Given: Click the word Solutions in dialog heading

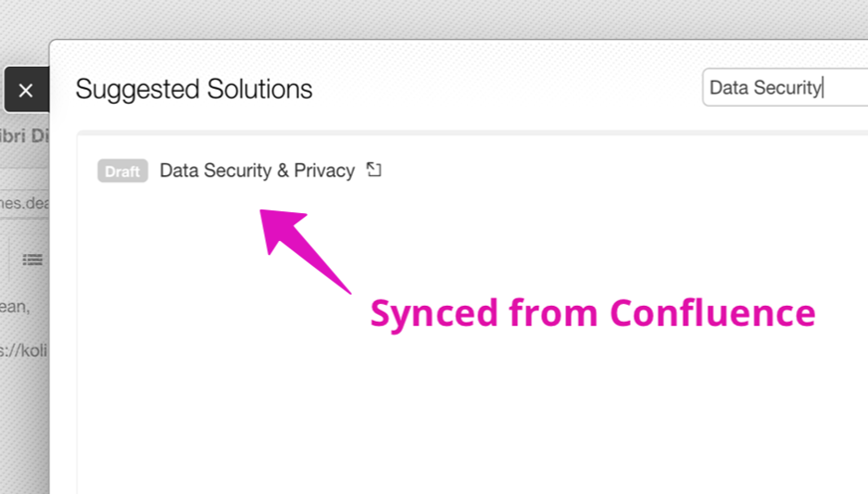Looking at the screenshot, I should pos(259,90).
